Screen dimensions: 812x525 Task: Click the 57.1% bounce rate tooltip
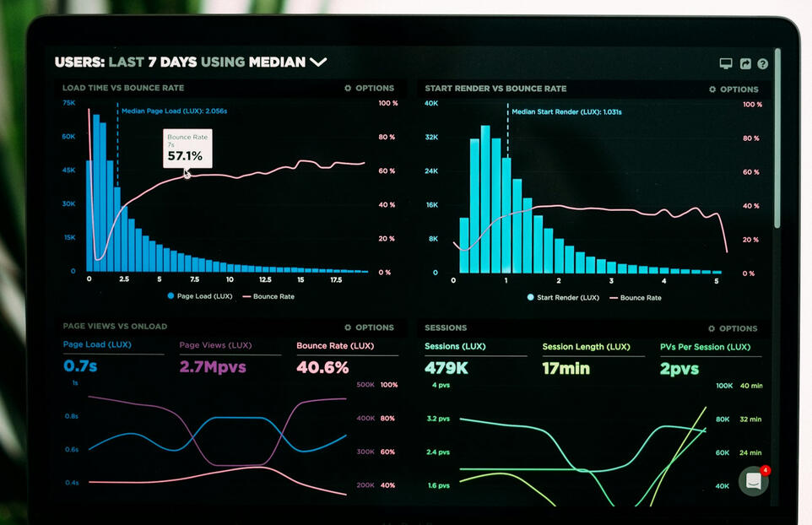[187, 149]
